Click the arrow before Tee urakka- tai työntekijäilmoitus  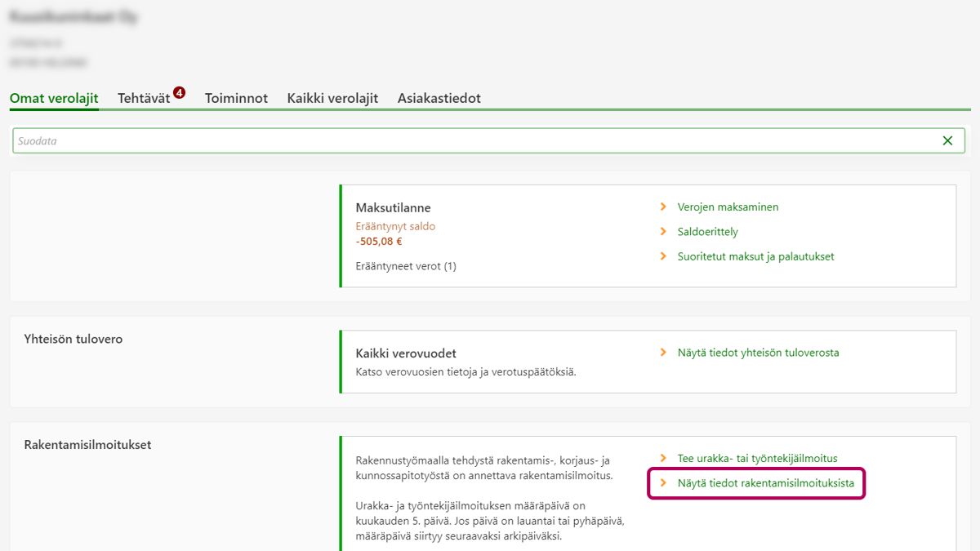pyautogui.click(x=664, y=459)
